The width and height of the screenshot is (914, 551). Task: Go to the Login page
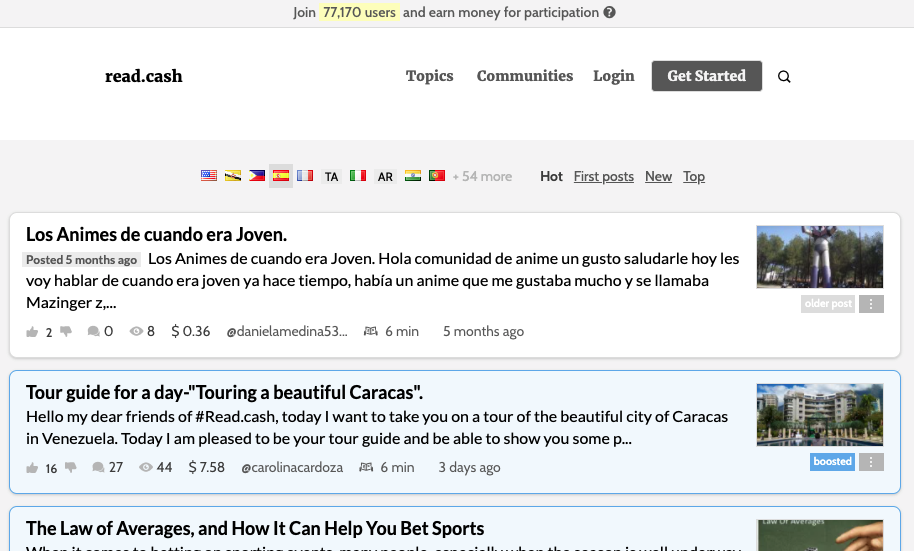(614, 76)
